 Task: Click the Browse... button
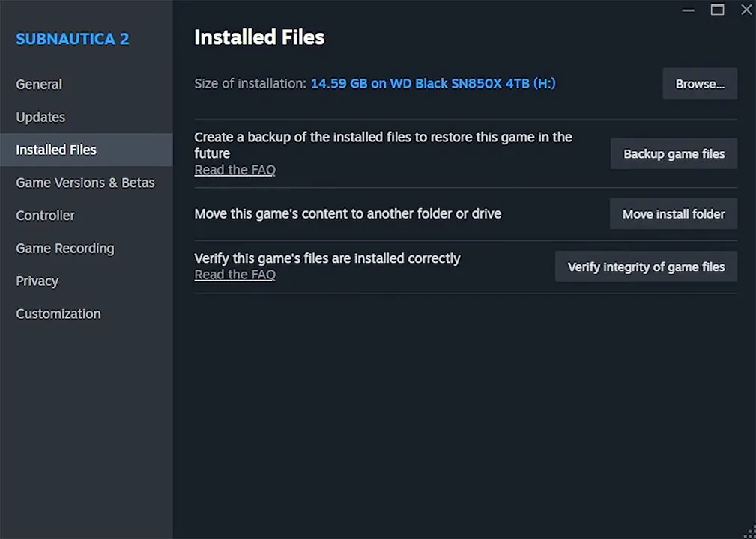700,84
